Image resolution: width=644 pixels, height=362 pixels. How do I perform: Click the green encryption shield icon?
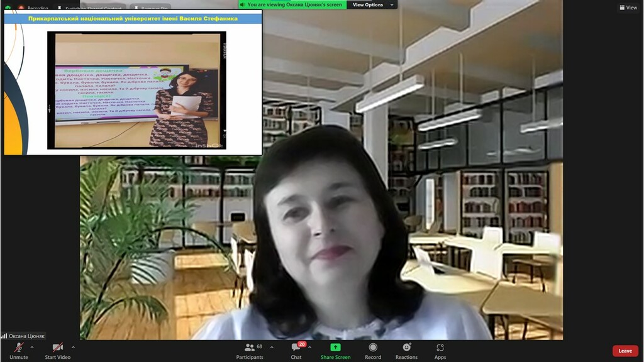pyautogui.click(x=8, y=8)
